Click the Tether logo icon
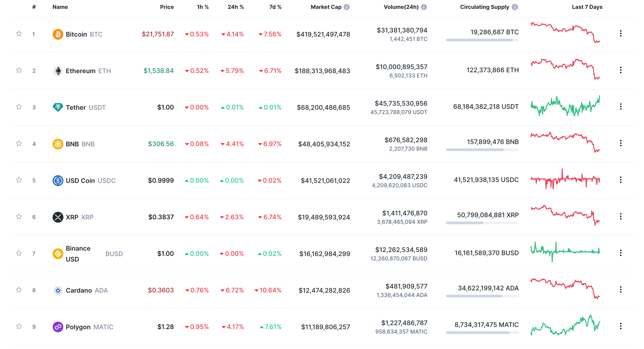644x349 pixels. [58, 107]
